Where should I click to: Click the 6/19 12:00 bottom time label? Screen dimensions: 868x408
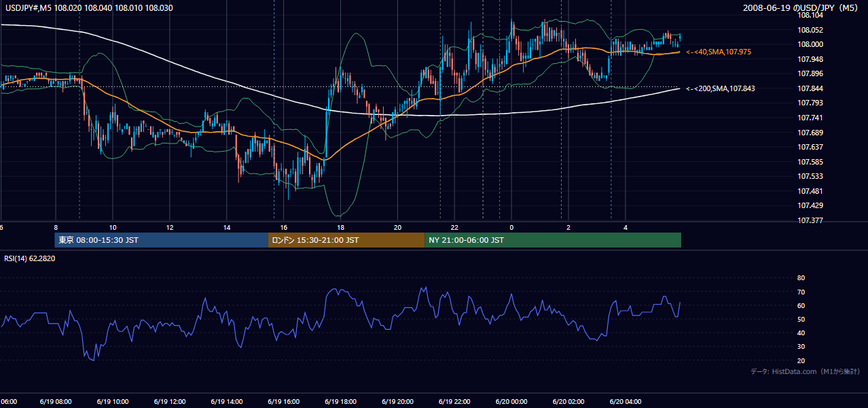(x=170, y=402)
